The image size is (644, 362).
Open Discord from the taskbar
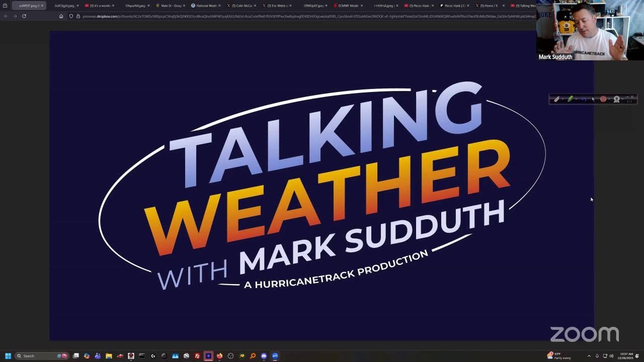coord(264,356)
